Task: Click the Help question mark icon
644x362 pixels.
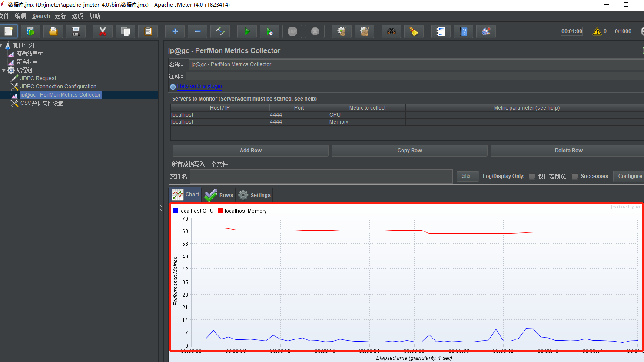Action: pos(464,31)
